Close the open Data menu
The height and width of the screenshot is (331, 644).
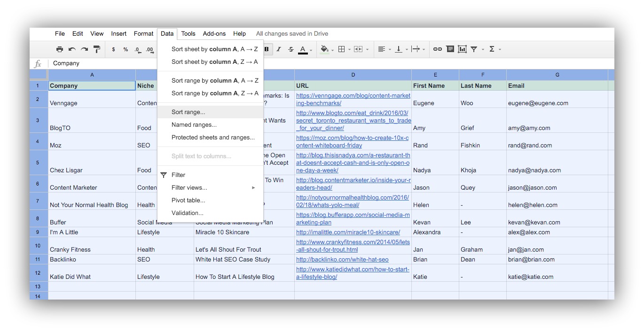(x=167, y=34)
